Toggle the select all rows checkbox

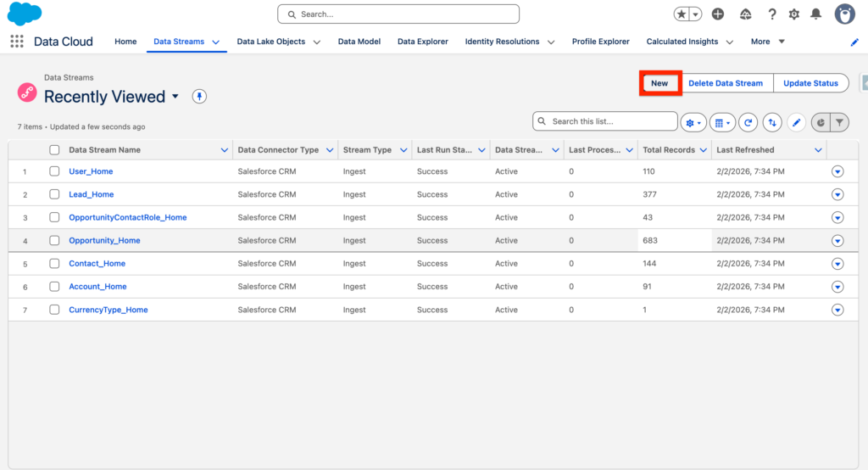click(x=54, y=150)
